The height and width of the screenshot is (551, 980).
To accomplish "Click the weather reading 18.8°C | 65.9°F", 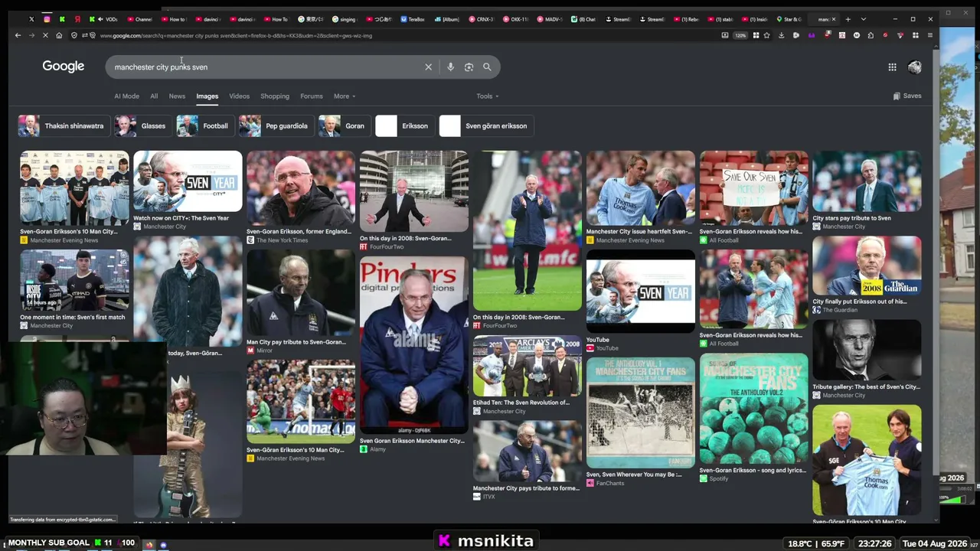I will coord(816,543).
